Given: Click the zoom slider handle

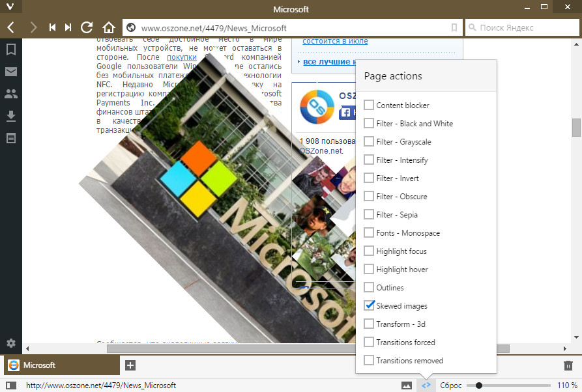Looking at the screenshot, I should [479, 385].
